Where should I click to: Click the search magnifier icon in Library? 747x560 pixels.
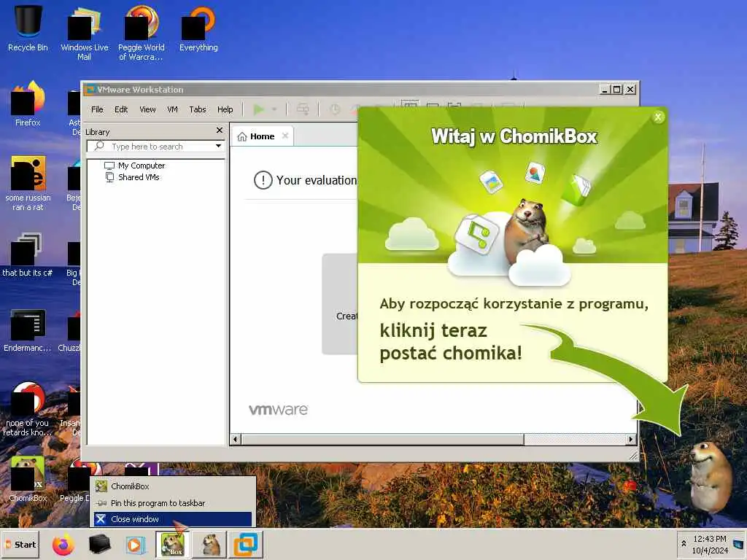tap(98, 146)
